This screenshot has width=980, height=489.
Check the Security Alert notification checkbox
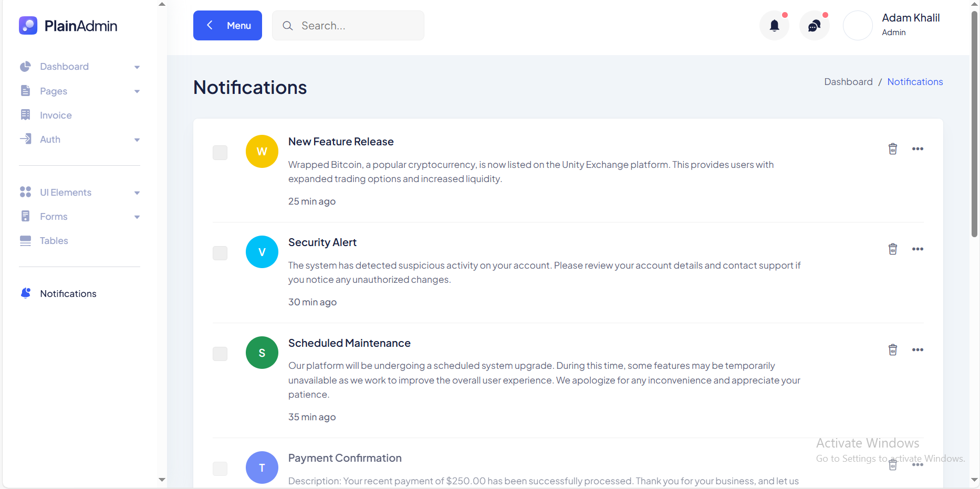point(220,253)
